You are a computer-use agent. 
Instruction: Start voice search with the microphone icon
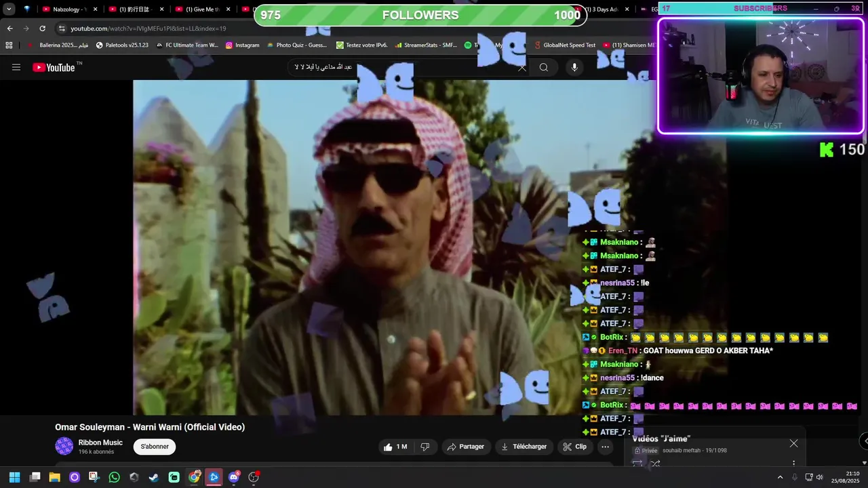574,67
